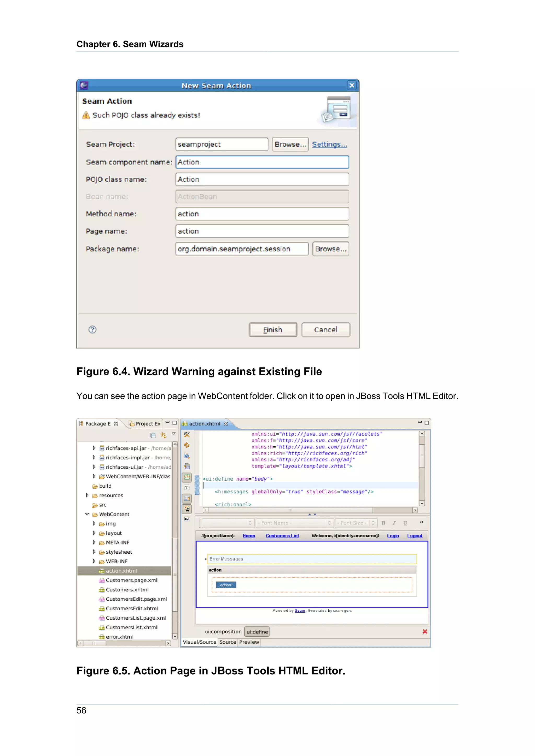The width and height of the screenshot is (535, 756).
Task: Close the action.xhtml editor tab
Action: [226, 423]
